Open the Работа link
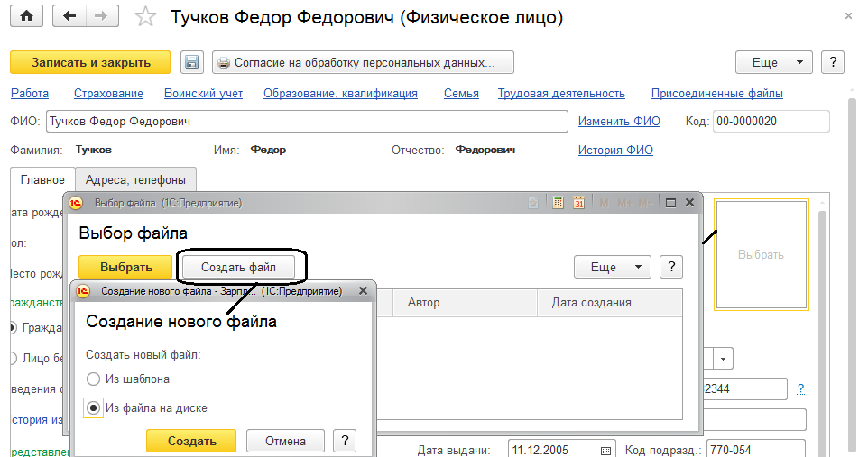868x457 pixels. [30, 94]
